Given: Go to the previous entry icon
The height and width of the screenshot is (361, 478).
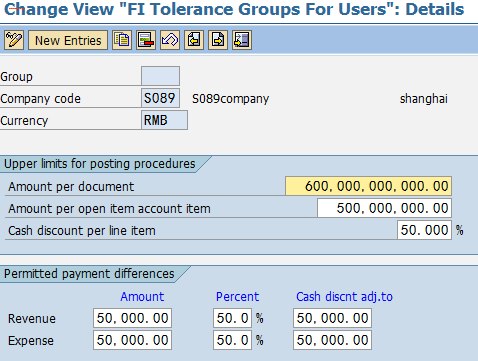Looking at the screenshot, I should point(194,40).
